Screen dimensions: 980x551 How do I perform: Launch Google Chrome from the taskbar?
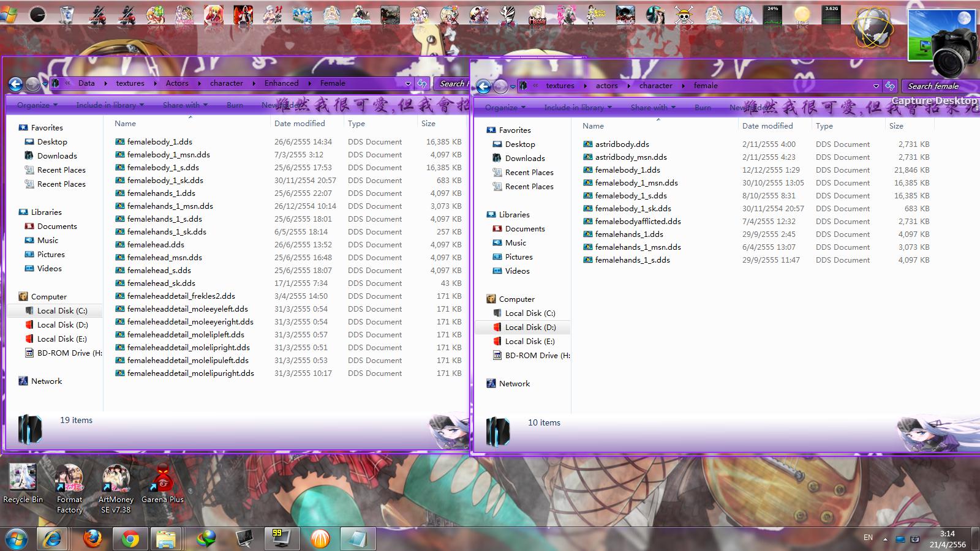pyautogui.click(x=130, y=539)
